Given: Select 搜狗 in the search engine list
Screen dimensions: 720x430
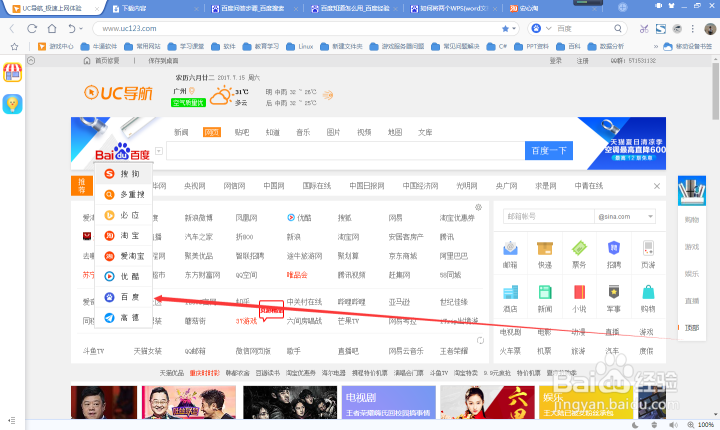Looking at the screenshot, I should 123,174.
